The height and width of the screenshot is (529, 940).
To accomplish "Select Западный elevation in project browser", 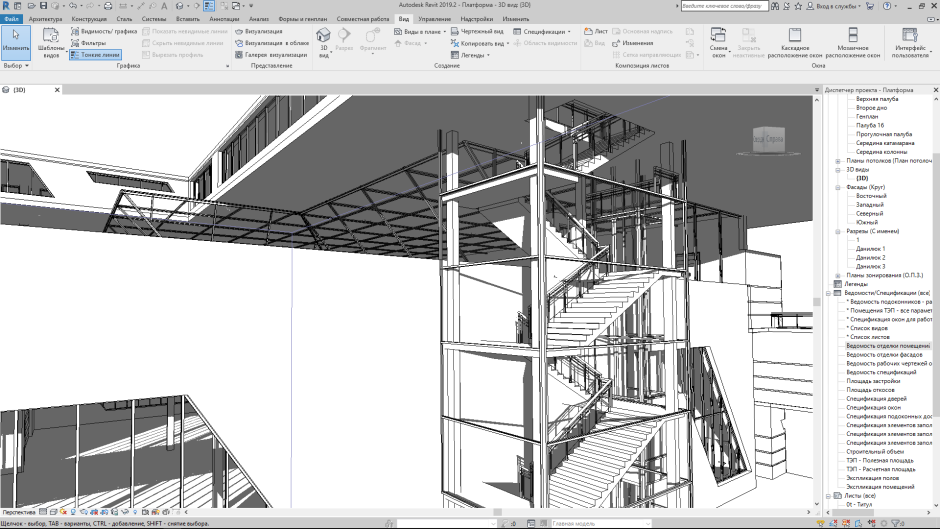I will coord(870,204).
